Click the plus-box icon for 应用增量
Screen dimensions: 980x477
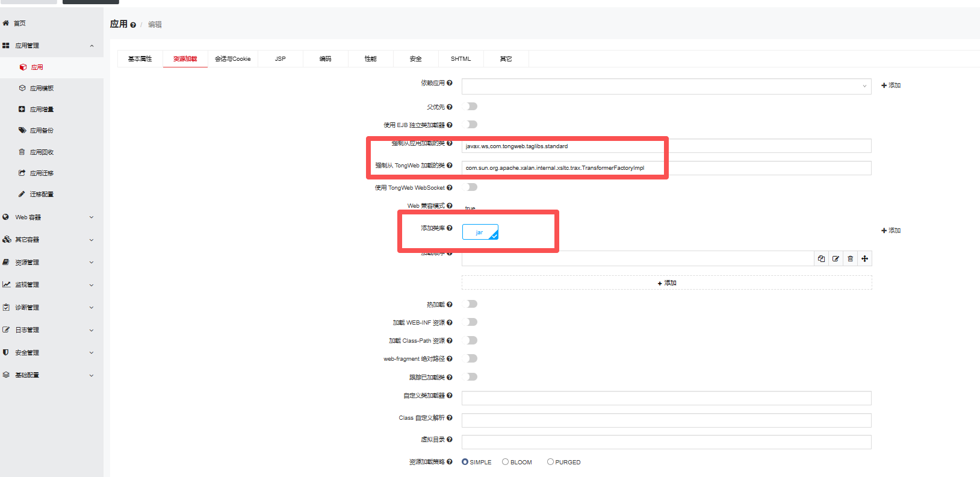point(22,109)
